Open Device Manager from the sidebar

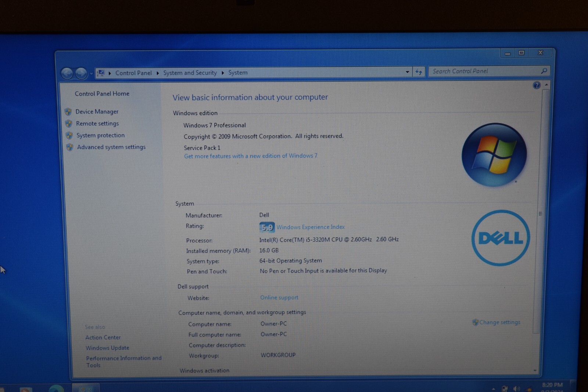pos(97,112)
